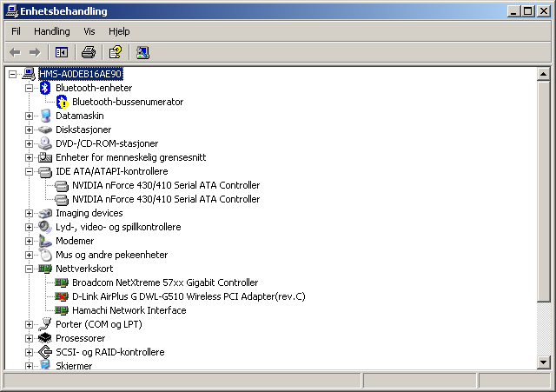Minimize the Enhetsbehandling window

513,11
